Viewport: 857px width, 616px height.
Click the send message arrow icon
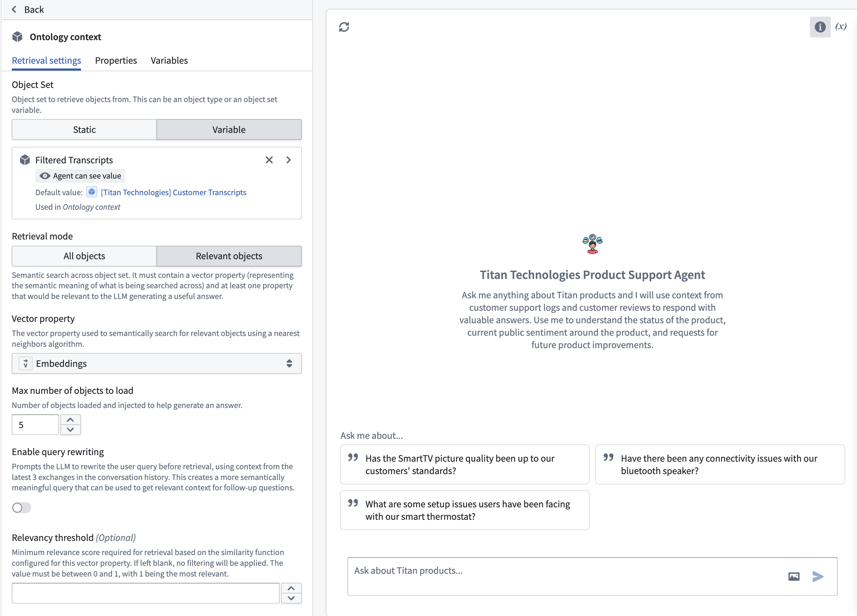818,576
